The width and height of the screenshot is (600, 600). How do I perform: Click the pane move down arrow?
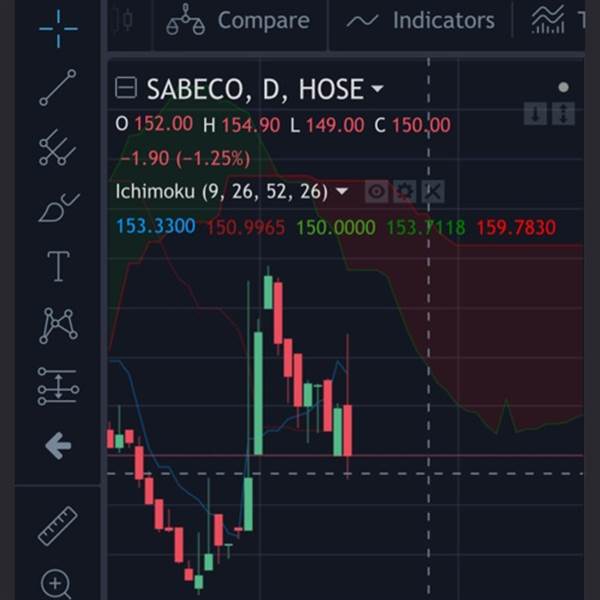click(535, 114)
